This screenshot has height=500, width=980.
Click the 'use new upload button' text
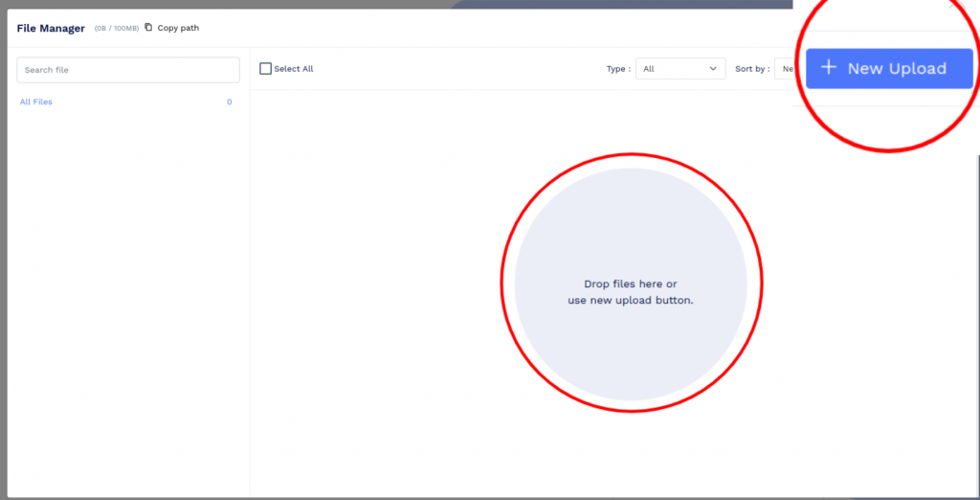tap(630, 300)
